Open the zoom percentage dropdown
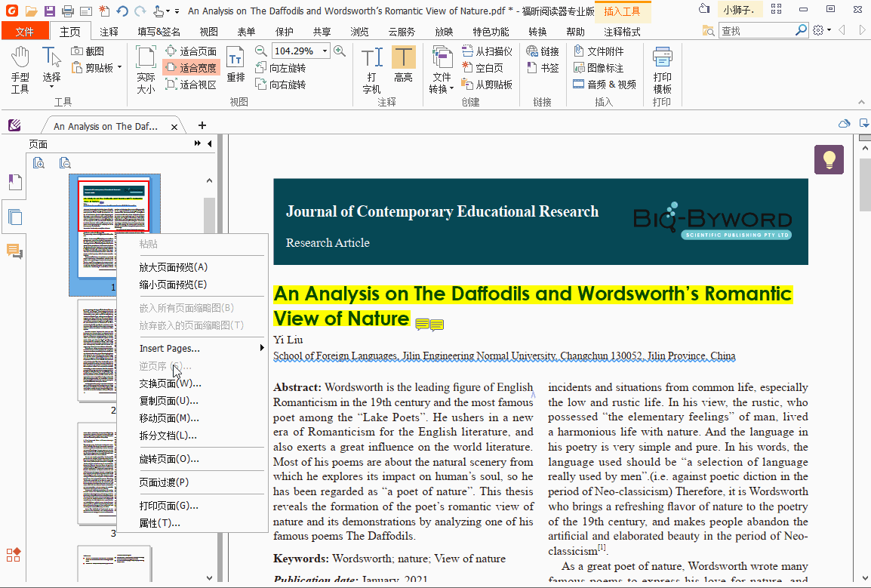This screenshot has height=588, width=871. pos(325,51)
